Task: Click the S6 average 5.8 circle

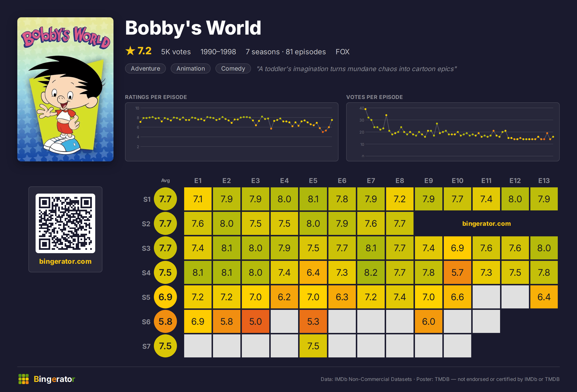Action: [x=165, y=322]
